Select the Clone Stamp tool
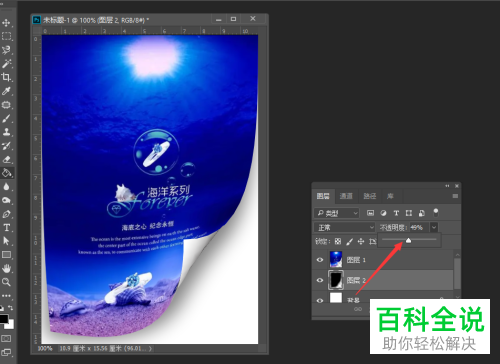 click(x=6, y=132)
